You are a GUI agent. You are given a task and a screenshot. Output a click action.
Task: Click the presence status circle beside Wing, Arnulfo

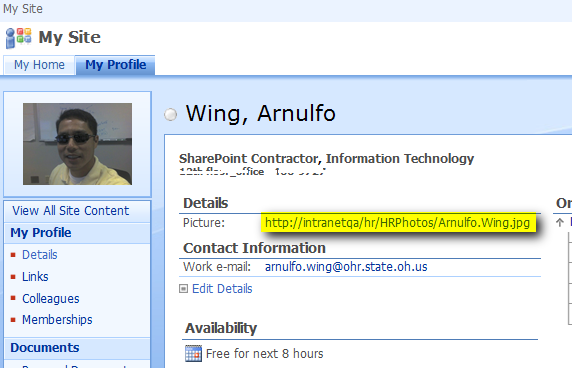pos(170,115)
